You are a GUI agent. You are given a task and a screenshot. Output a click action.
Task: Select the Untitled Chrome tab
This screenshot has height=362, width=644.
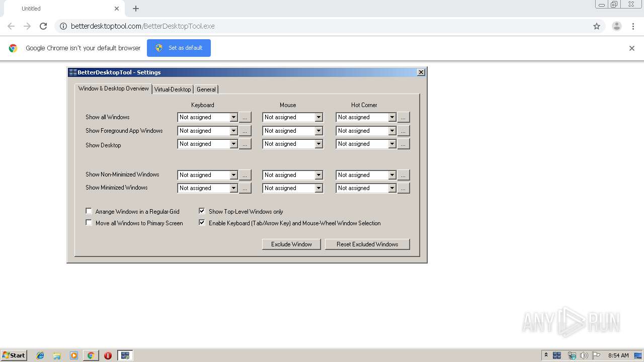(65, 9)
